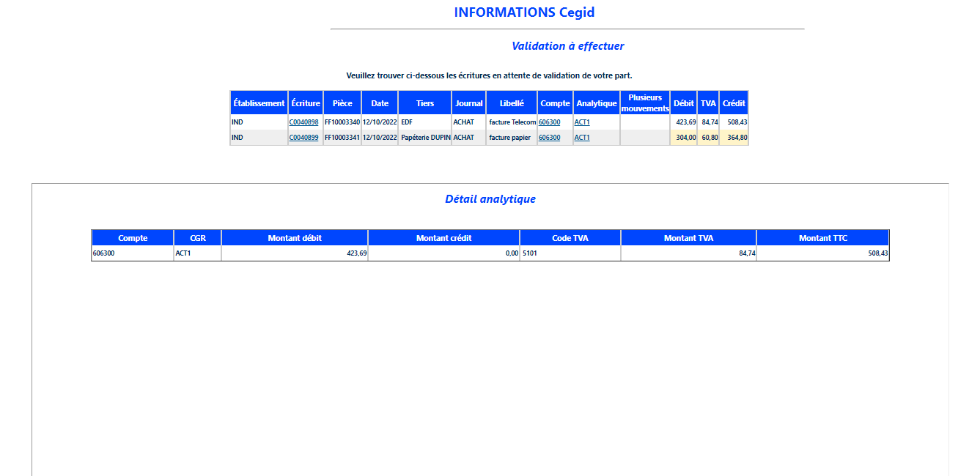Click the Crédit column header

[x=734, y=103]
